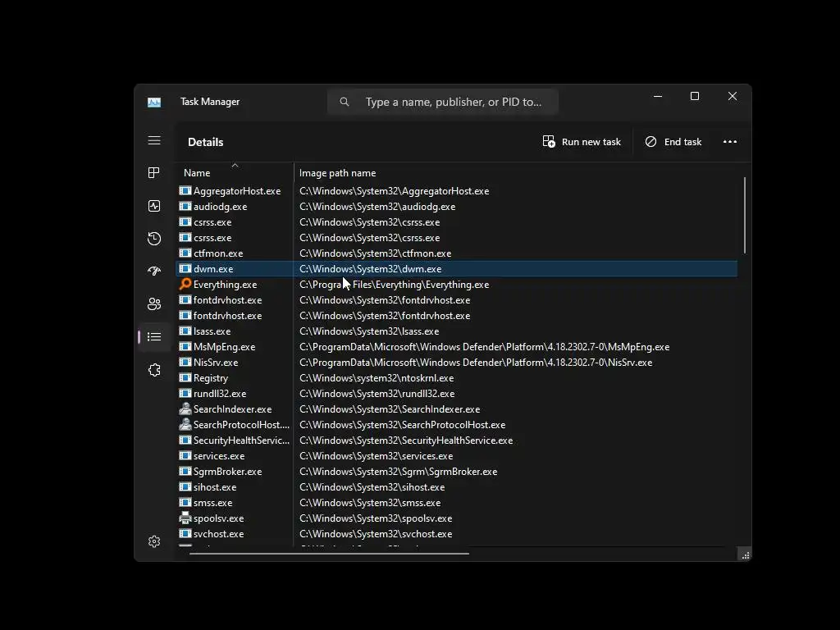The image size is (840, 630).
Task: Click the MsMpEng.exe process icon
Action: [x=185, y=346]
